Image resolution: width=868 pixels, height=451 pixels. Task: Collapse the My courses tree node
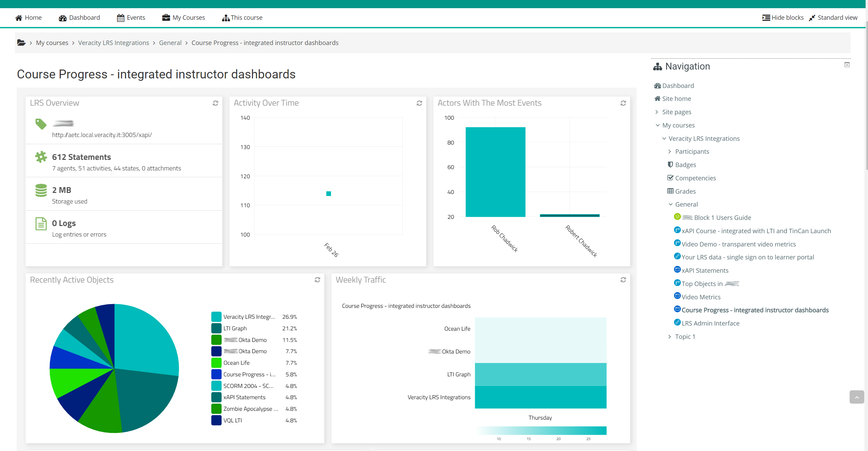pyautogui.click(x=657, y=125)
